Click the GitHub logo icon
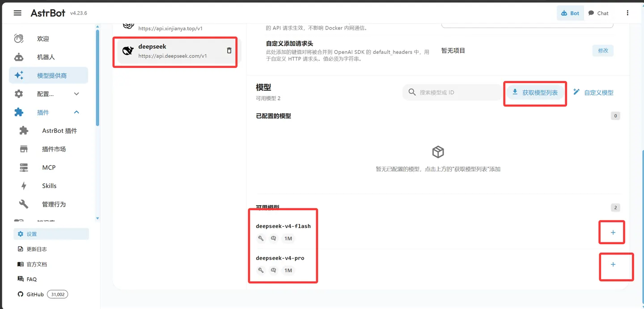Image resolution: width=644 pixels, height=309 pixels. pos(20,294)
